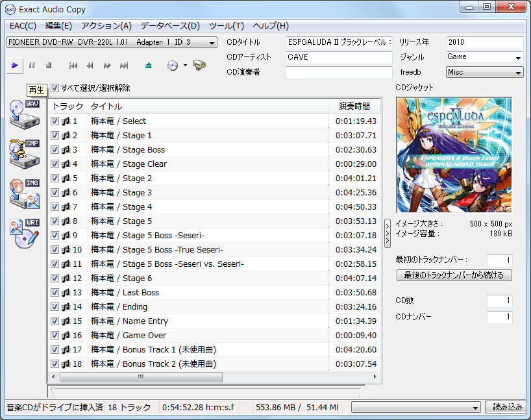Screen dimensions: 531x420
Task: Toggle the select all/deselect all checkbox
Action: point(55,88)
